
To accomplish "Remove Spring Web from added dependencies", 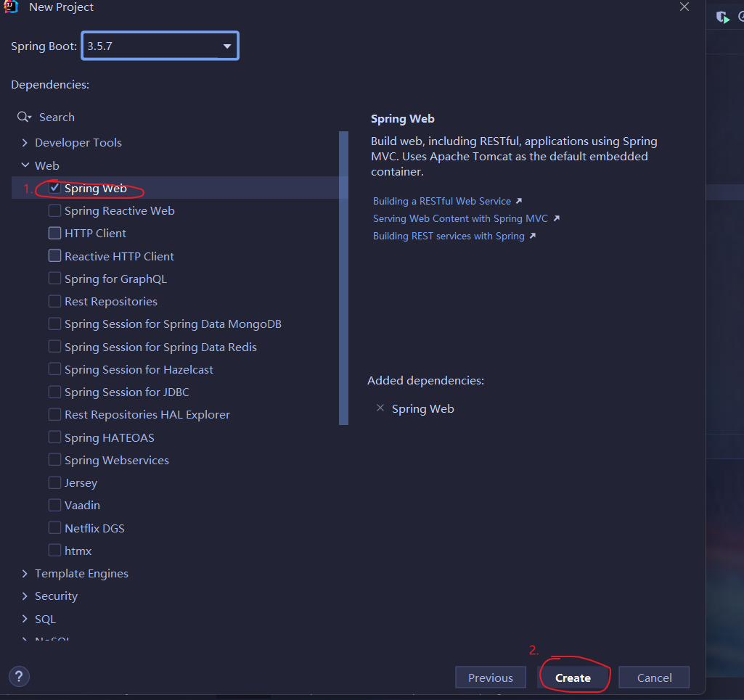I will 380,408.
